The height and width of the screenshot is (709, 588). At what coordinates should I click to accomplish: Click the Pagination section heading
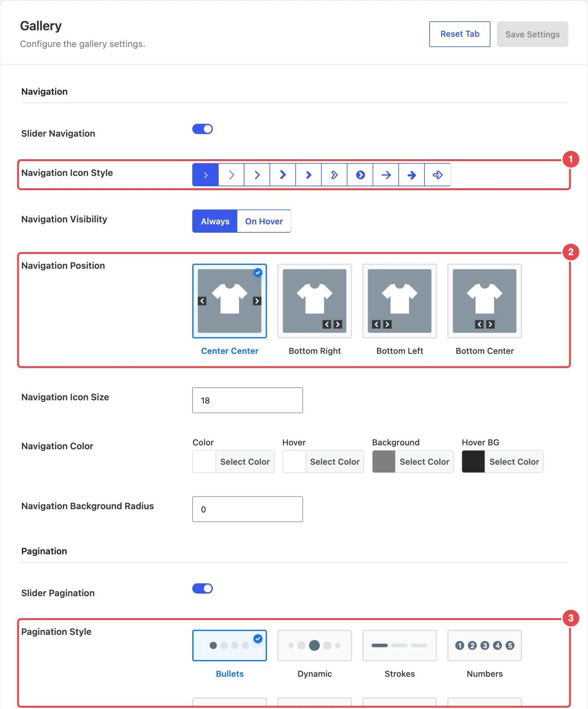coord(44,551)
